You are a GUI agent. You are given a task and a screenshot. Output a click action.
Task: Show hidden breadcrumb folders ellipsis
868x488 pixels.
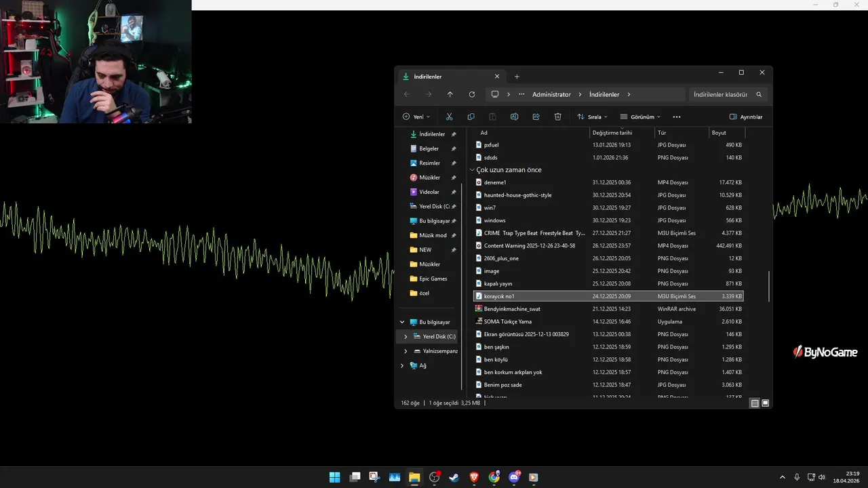pyautogui.click(x=521, y=94)
